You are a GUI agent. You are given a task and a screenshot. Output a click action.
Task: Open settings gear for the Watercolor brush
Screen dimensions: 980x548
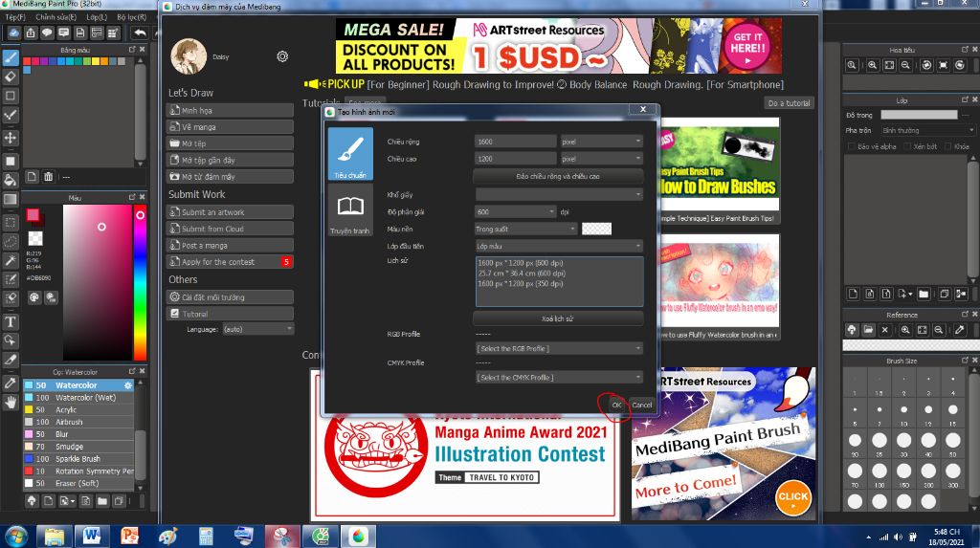point(128,385)
